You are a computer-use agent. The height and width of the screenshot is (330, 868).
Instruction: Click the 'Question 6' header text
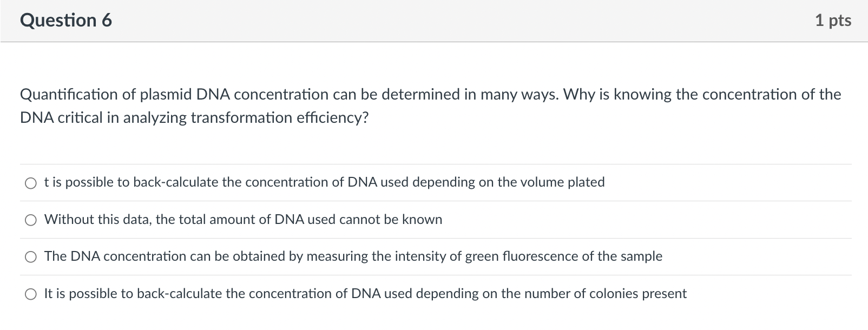(65, 20)
